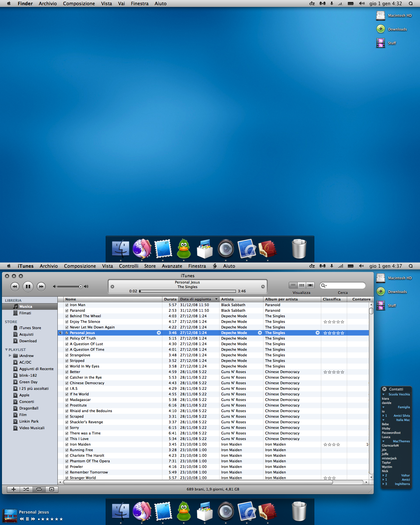Open Finestra menu in Finder menu bar

pos(140,4)
